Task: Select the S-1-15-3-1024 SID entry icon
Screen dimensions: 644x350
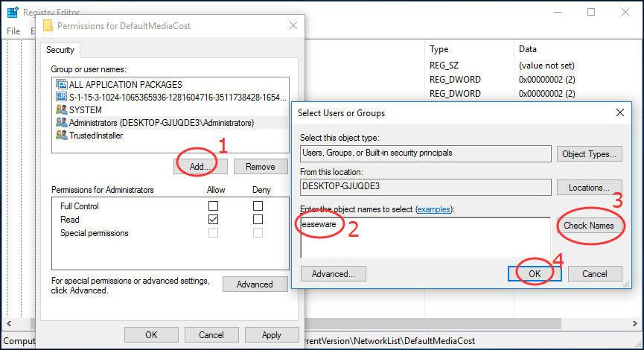Action: (62, 97)
